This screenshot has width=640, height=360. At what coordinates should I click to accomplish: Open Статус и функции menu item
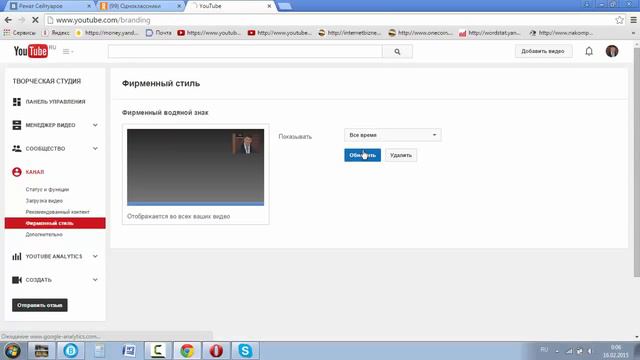coord(47,189)
